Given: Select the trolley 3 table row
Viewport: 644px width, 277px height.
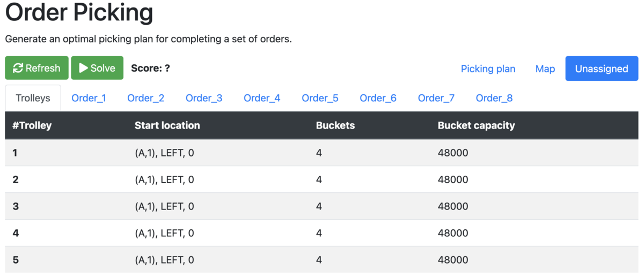Looking at the screenshot, I should click(322, 206).
